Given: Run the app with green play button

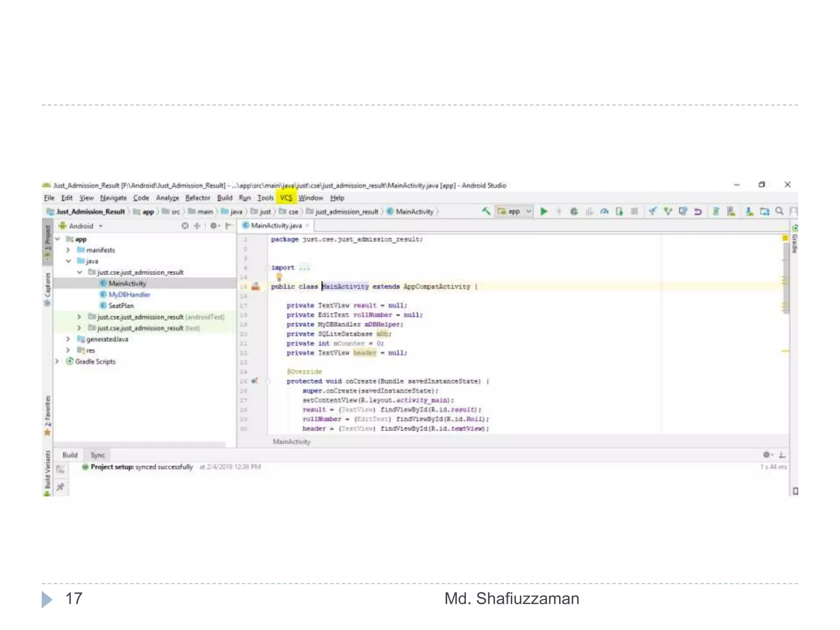Looking at the screenshot, I should [x=544, y=212].
